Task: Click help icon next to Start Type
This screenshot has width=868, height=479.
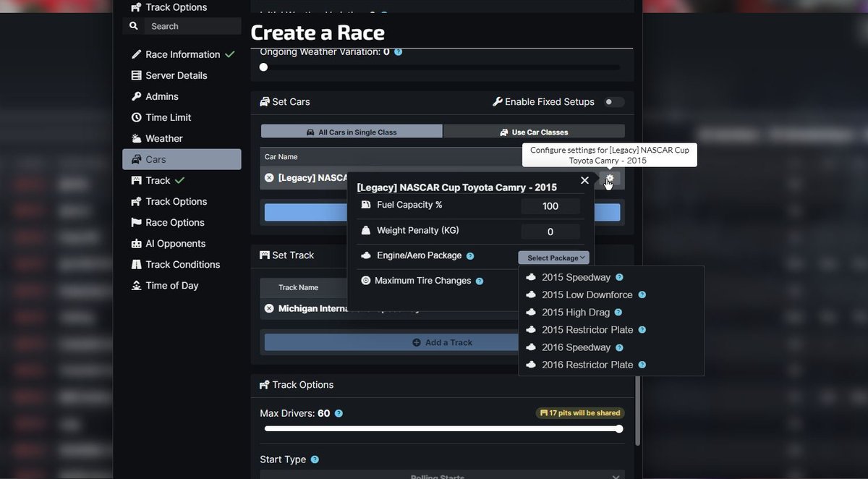Action: [x=315, y=459]
